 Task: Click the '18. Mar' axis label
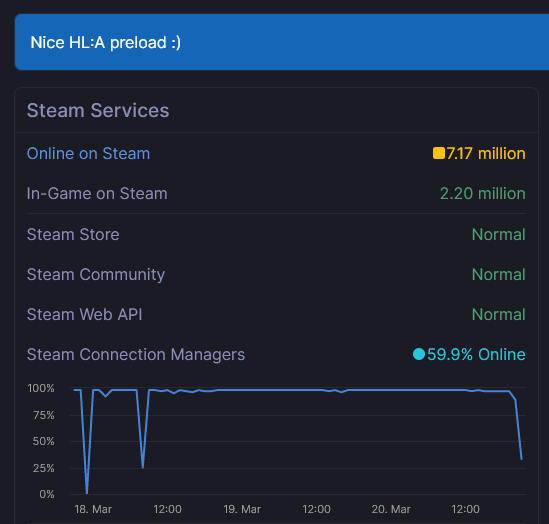pos(93,509)
